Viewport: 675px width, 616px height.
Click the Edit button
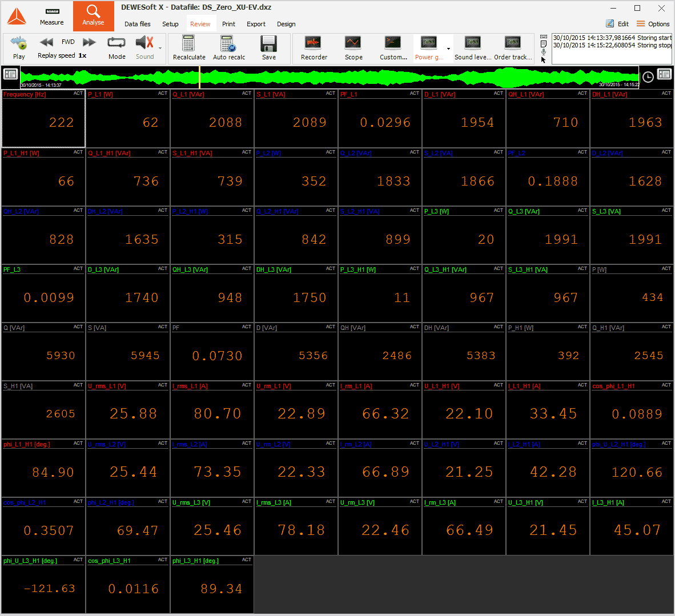(617, 24)
